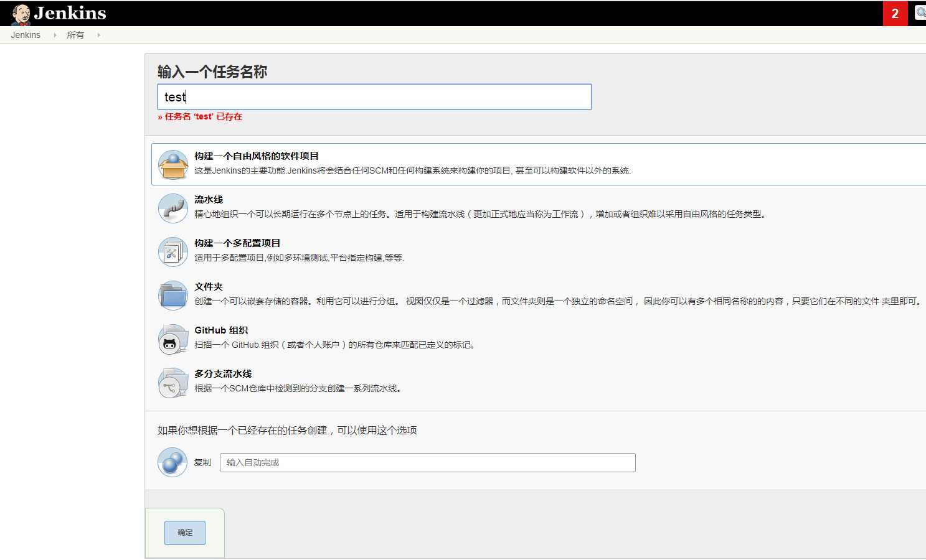926x560 pixels.
Task: Focus the 复制 autocomplete input field
Action: tap(428, 463)
